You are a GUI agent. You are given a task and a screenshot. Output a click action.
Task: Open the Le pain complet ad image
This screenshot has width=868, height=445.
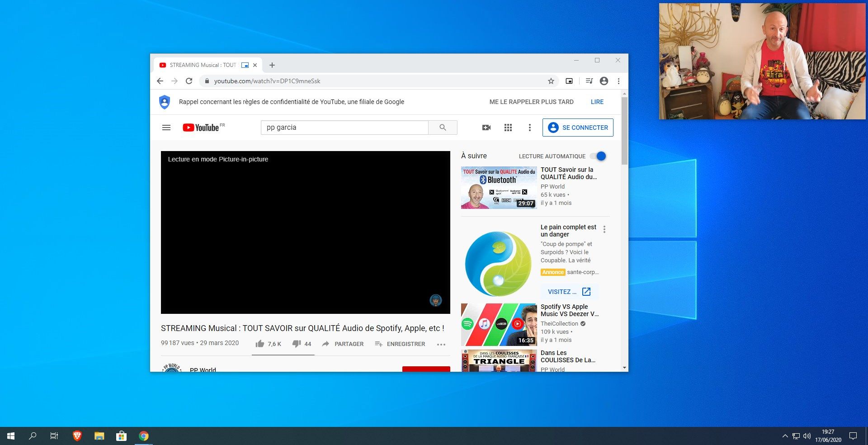(x=499, y=264)
